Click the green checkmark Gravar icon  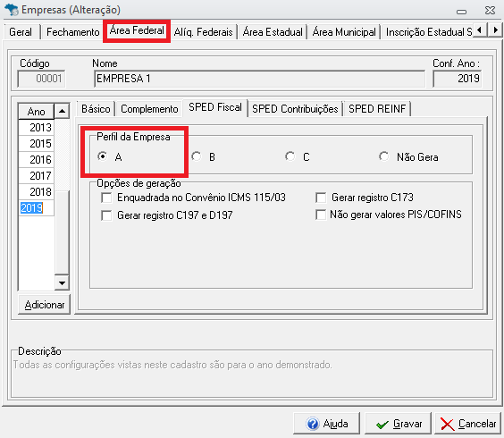382,425
